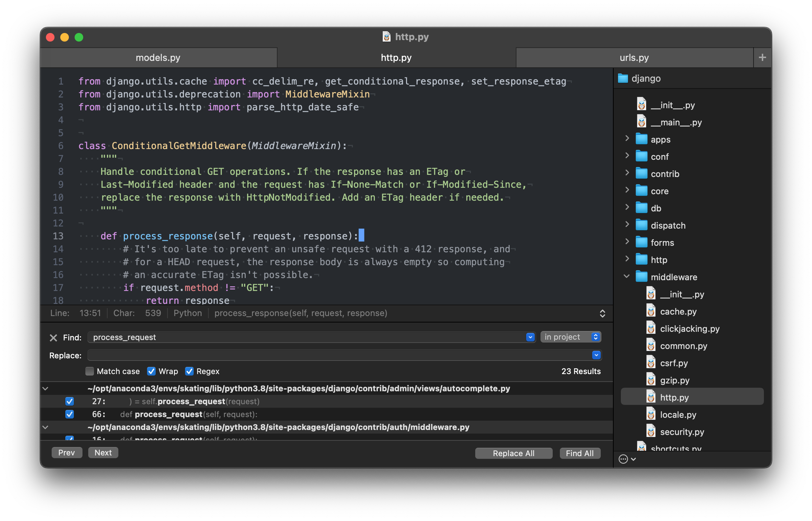Open the function navigation popup stepper
Image resolution: width=812 pixels, height=521 pixels.
coord(603,314)
